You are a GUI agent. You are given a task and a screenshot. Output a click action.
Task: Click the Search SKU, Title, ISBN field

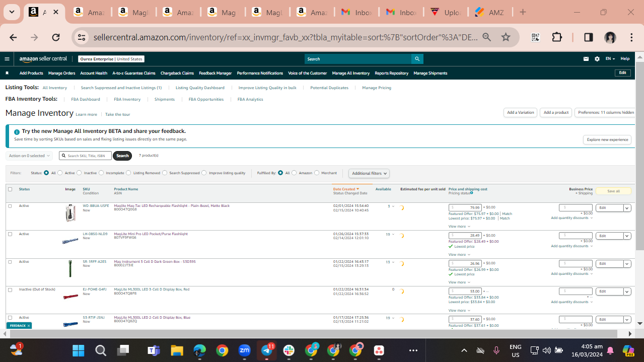coord(85,156)
